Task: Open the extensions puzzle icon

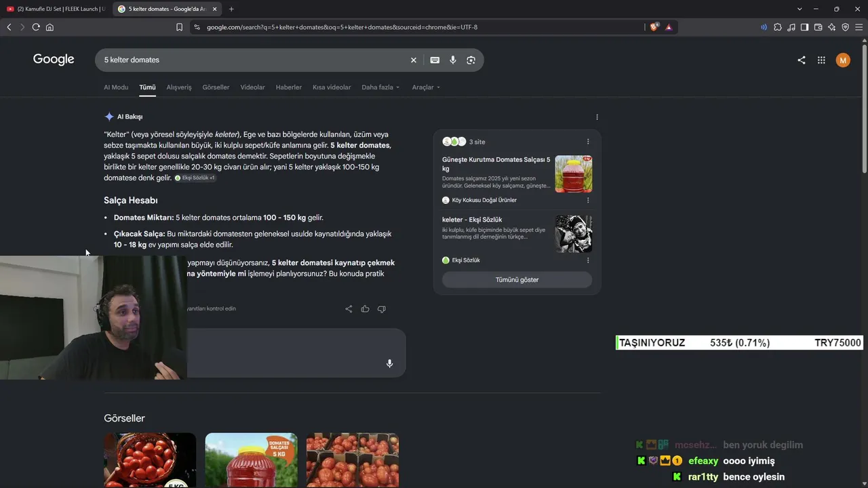Action: (x=778, y=27)
